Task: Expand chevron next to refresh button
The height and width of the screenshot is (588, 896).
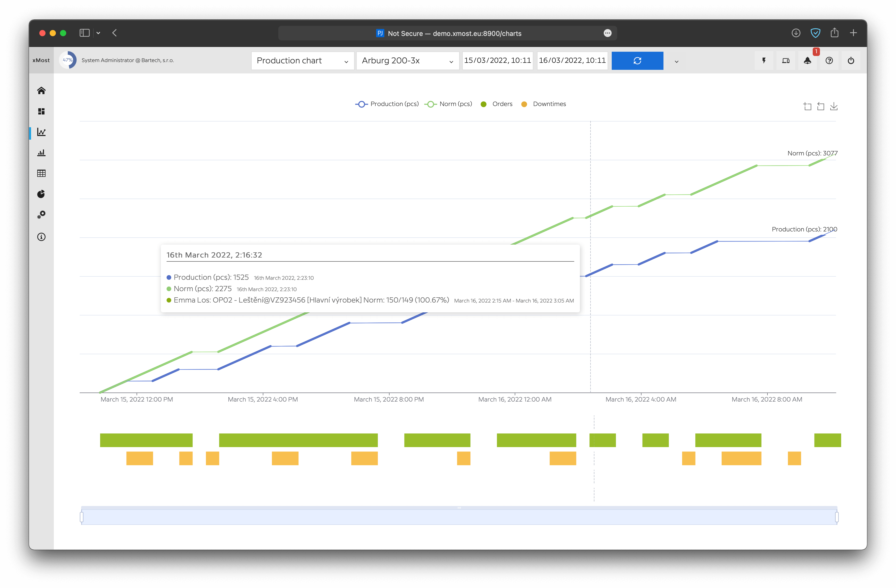Action: [676, 61]
